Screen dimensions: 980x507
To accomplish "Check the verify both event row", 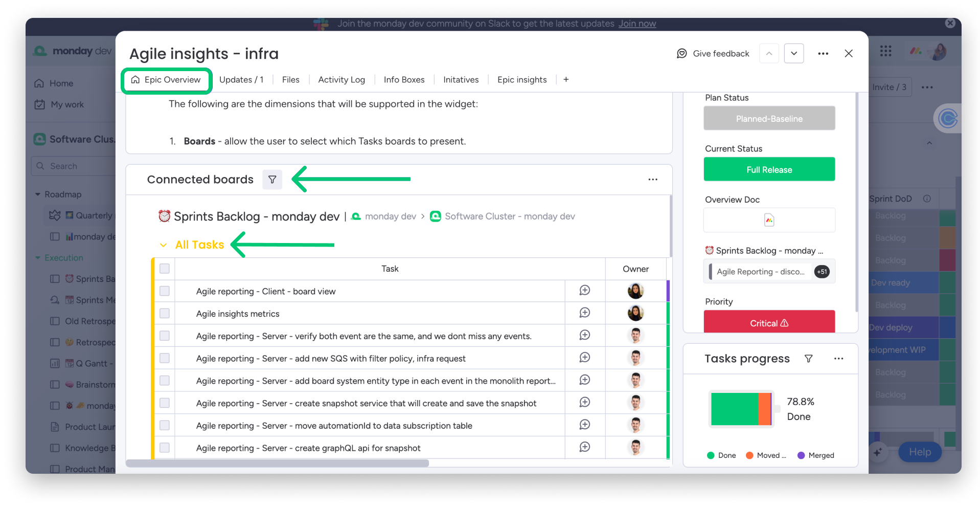I will point(165,336).
